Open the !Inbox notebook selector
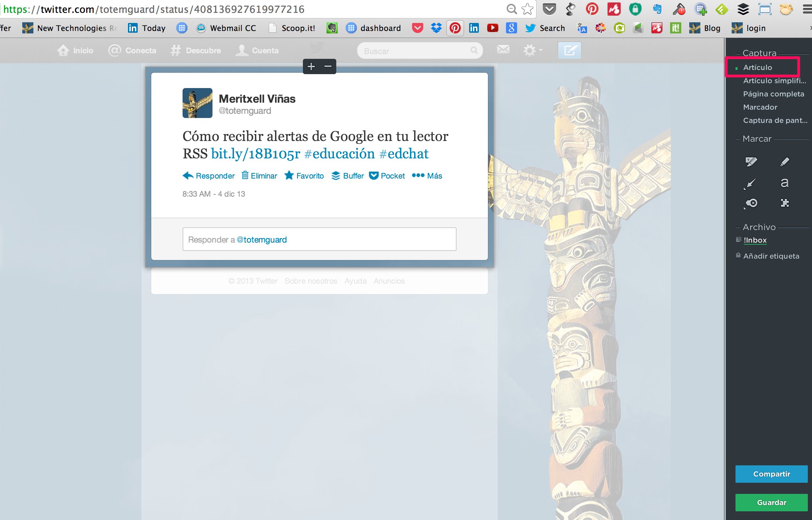Screen dimensions: 812x520 tap(755, 240)
